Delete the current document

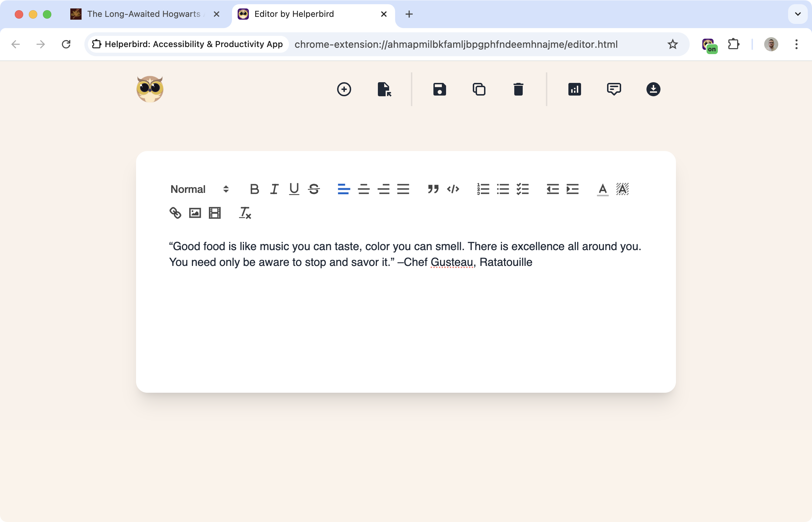(x=518, y=89)
